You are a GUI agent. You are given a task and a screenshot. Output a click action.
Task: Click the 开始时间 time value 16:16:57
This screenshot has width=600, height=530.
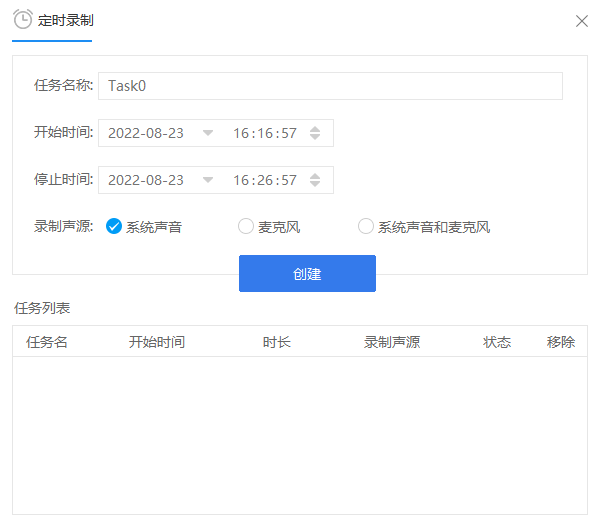click(x=265, y=133)
